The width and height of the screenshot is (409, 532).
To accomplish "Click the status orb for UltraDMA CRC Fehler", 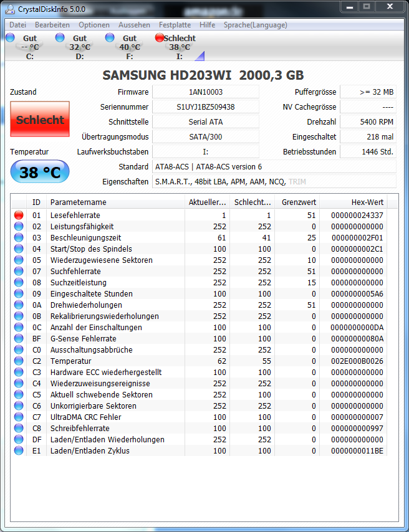I will (x=19, y=417).
